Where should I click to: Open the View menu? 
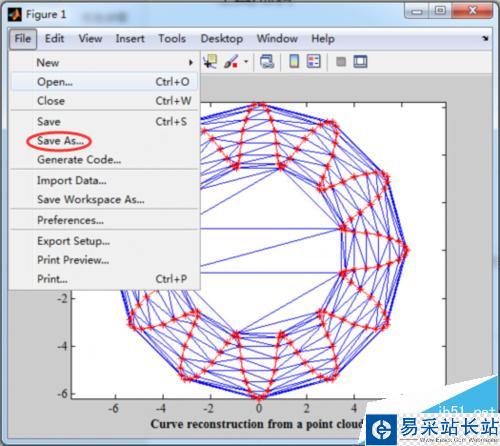[90, 39]
